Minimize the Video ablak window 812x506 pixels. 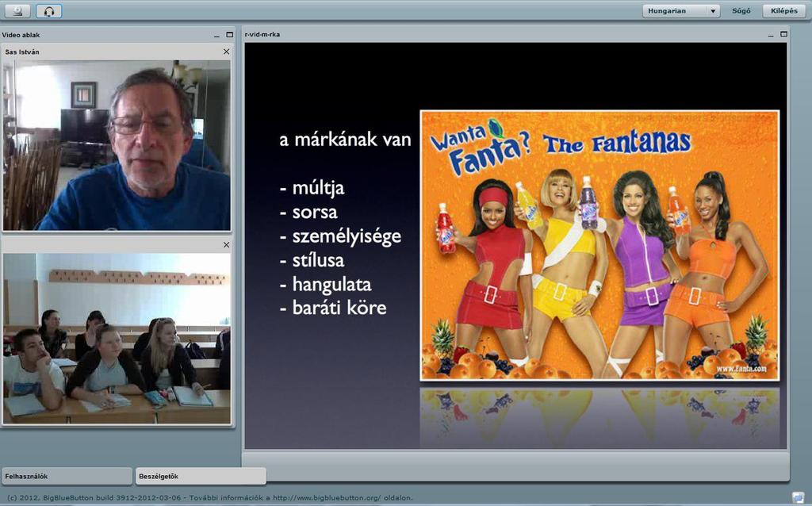(216, 35)
